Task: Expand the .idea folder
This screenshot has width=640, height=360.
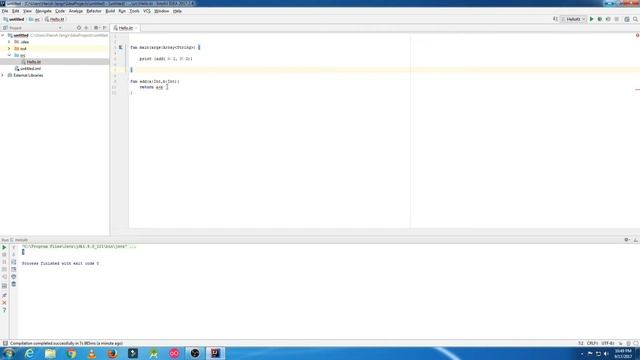Action: coord(9,42)
